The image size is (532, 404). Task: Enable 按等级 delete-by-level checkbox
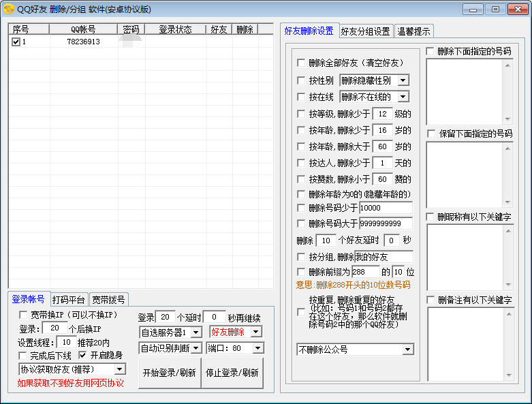pyautogui.click(x=300, y=114)
